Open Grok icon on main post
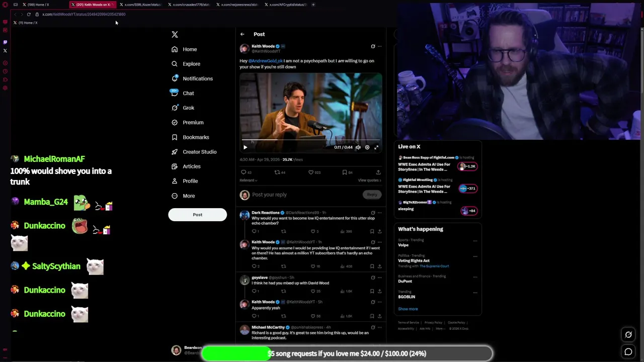Image resolution: width=644 pixels, height=362 pixels. [373, 46]
